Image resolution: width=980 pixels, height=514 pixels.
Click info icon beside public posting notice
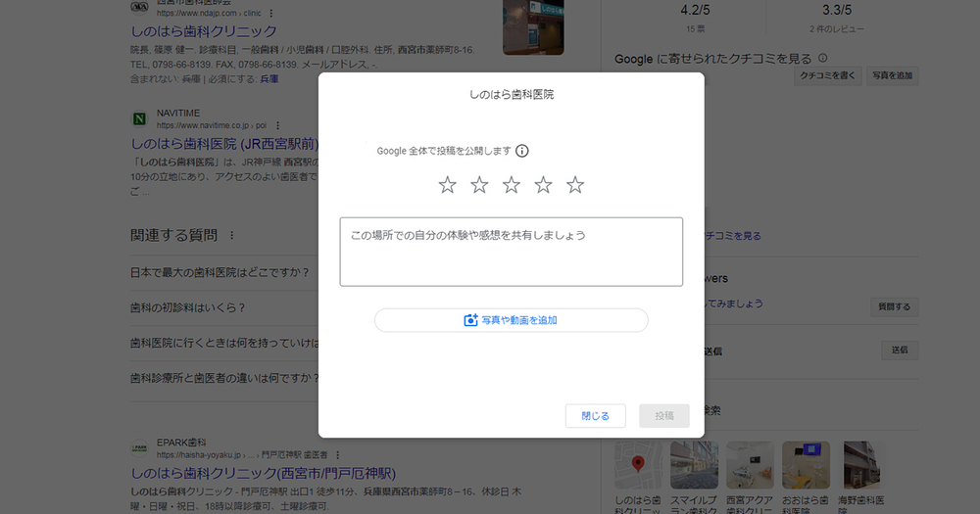click(522, 151)
